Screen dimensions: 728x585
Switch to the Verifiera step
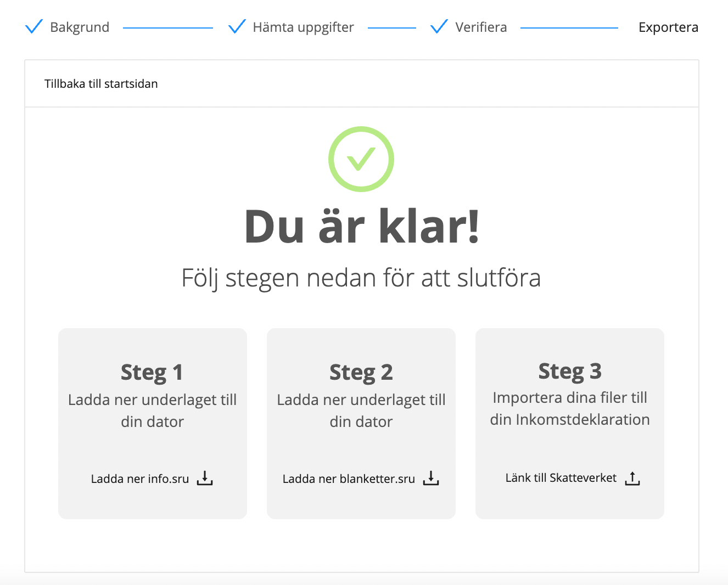coord(481,27)
